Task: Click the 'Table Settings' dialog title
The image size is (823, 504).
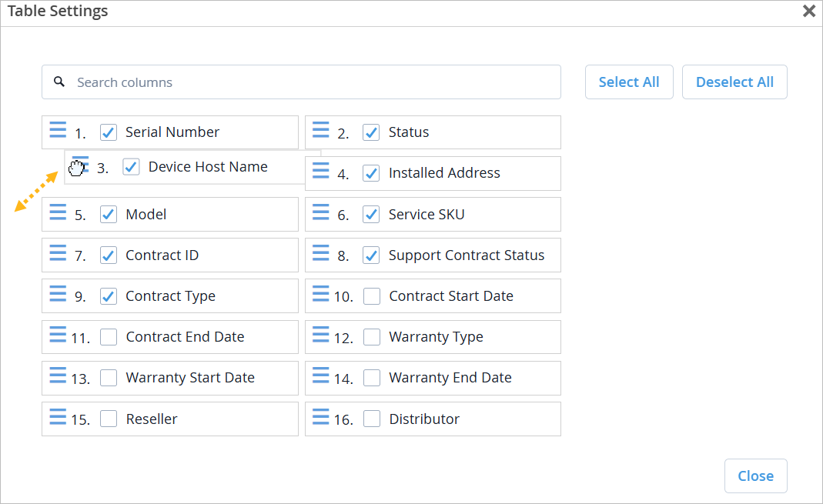Action: click(x=58, y=11)
